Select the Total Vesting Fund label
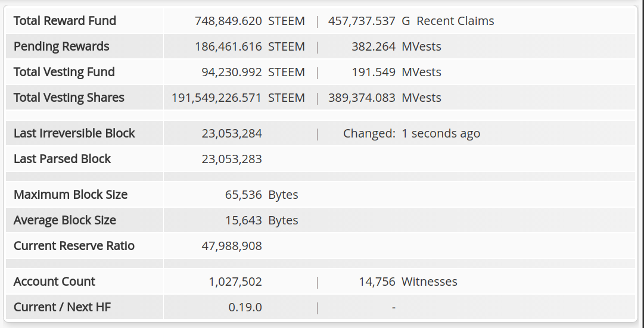The height and width of the screenshot is (328, 644). pyautogui.click(x=64, y=72)
